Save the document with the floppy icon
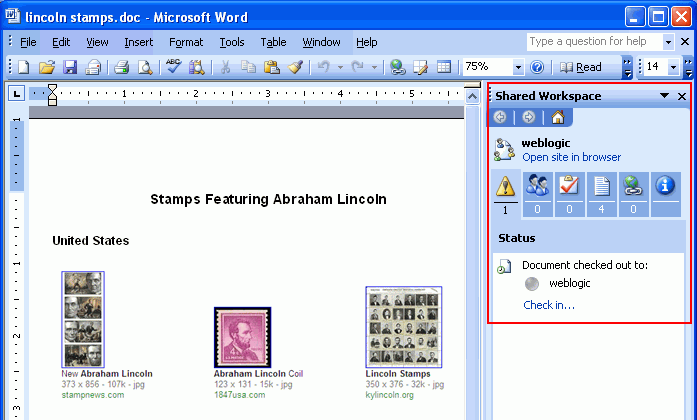Viewport: 697px width, 420px height. (x=70, y=68)
